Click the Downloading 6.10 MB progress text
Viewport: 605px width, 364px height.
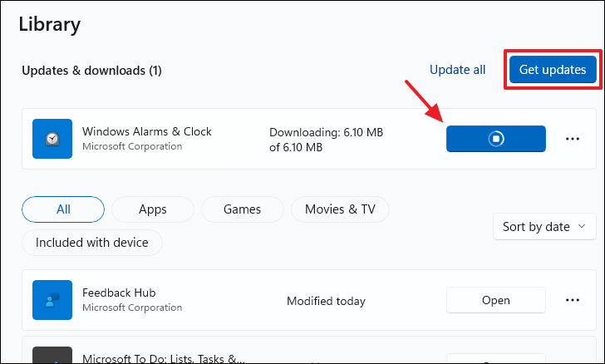click(x=326, y=140)
